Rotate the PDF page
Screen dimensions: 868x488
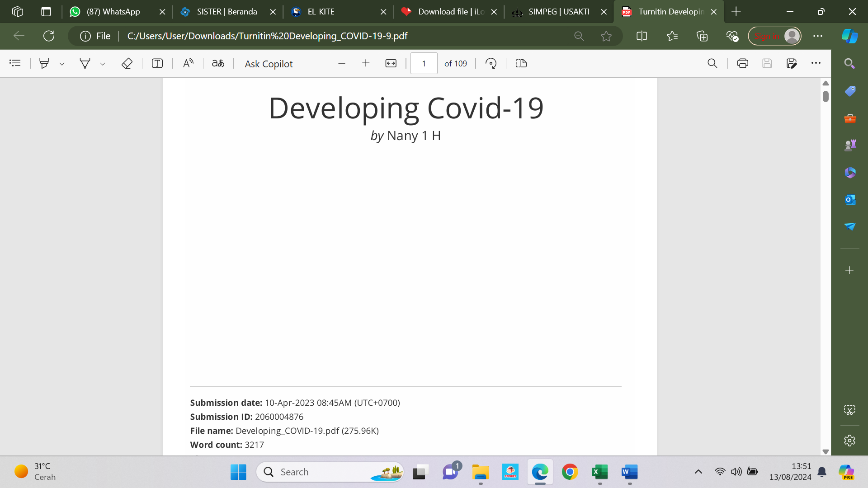click(x=491, y=63)
